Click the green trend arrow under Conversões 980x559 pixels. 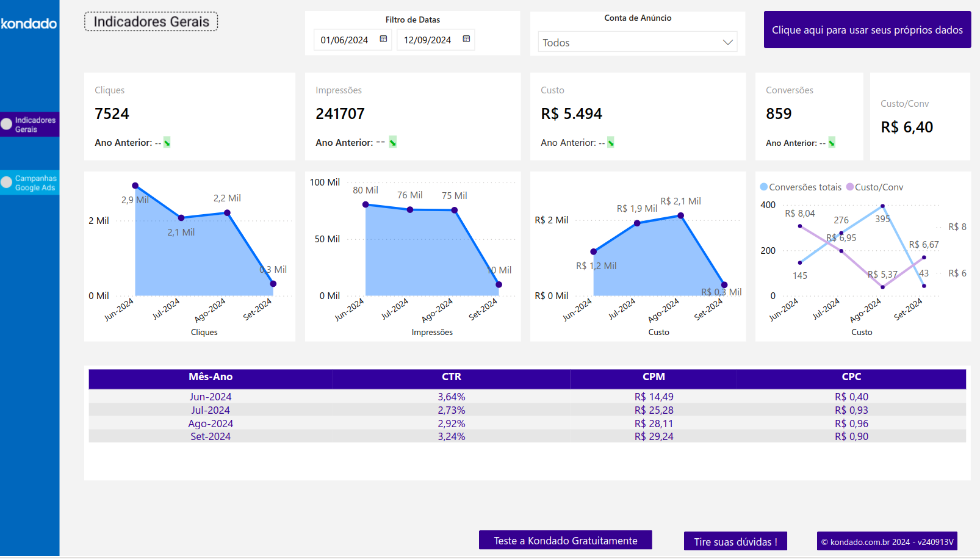(x=831, y=143)
